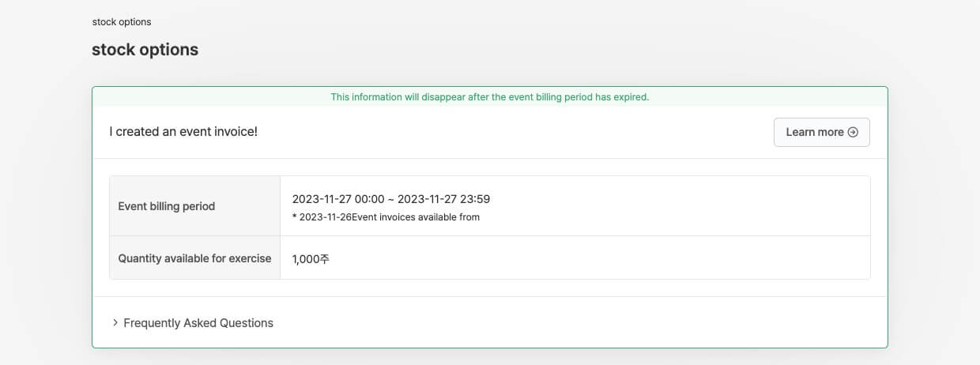Click the tilde separator between the dates
980x365 pixels.
(x=391, y=199)
